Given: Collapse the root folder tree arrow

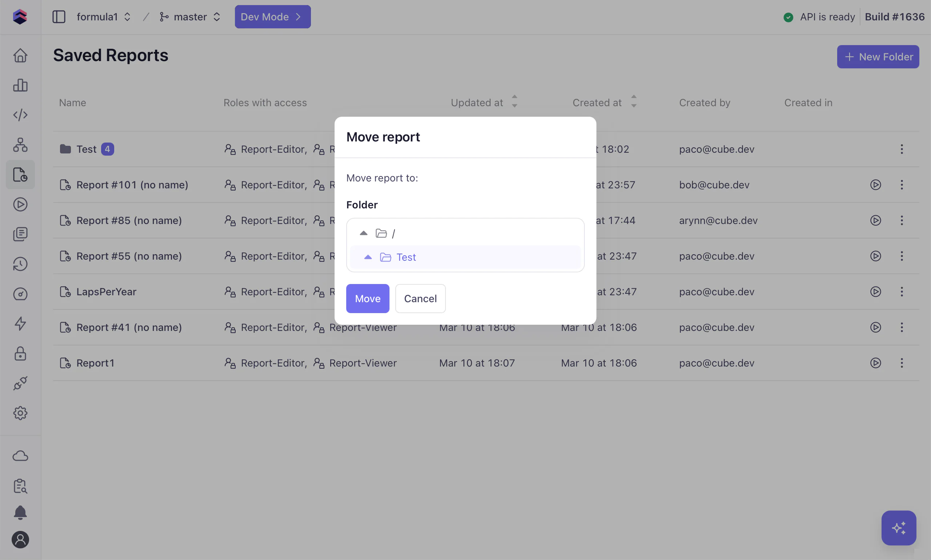Looking at the screenshot, I should (x=363, y=233).
